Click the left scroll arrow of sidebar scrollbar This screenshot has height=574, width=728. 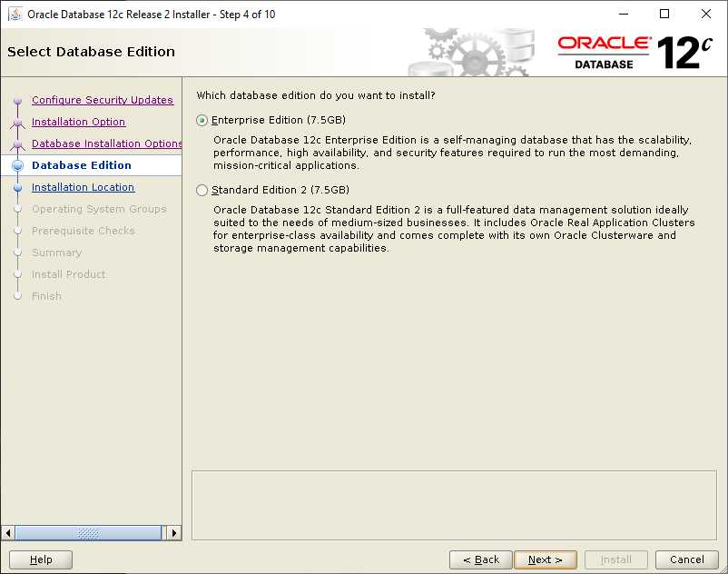click(8, 532)
